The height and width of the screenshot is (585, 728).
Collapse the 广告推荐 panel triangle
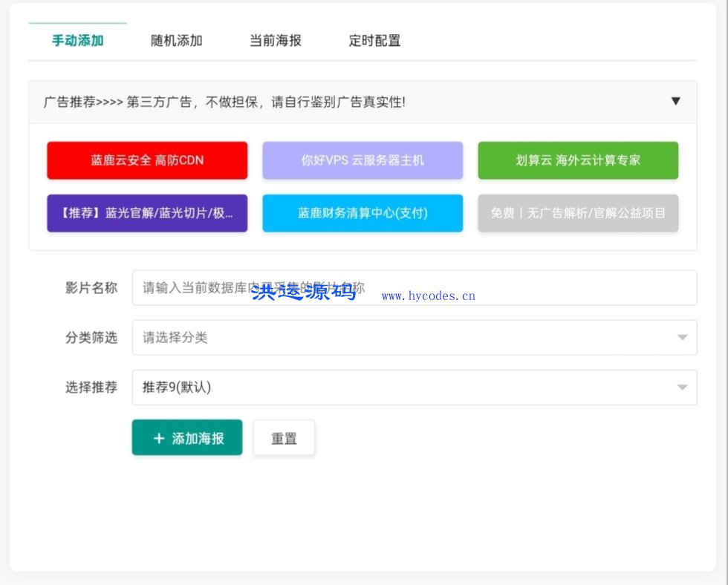tap(675, 101)
